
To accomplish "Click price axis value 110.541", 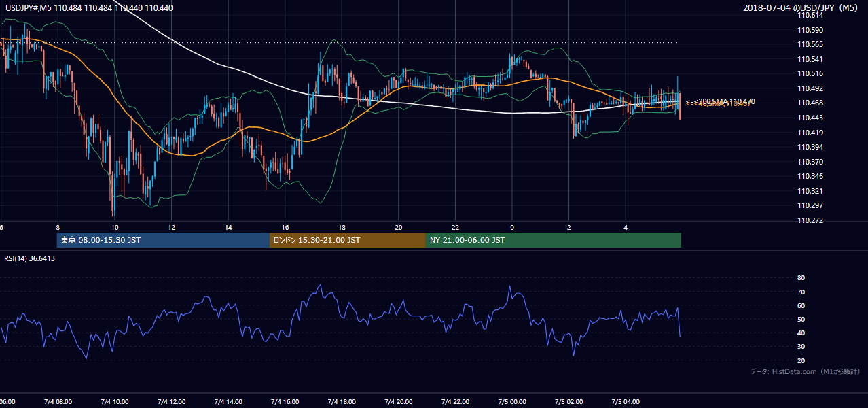I will point(810,59).
